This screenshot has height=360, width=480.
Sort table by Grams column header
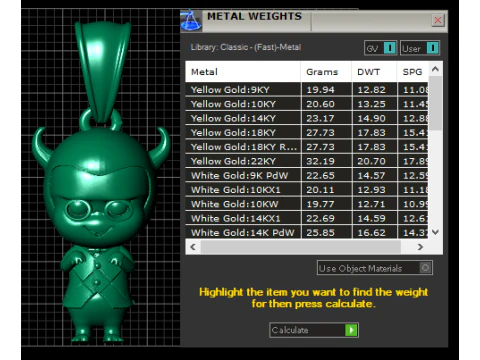pos(326,72)
